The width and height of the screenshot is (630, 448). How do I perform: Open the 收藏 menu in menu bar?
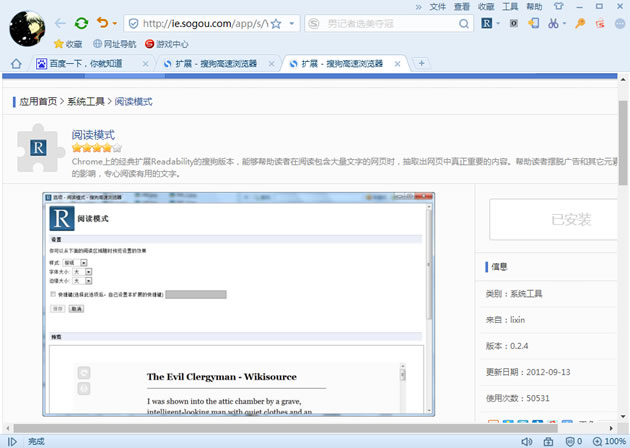(x=486, y=6)
